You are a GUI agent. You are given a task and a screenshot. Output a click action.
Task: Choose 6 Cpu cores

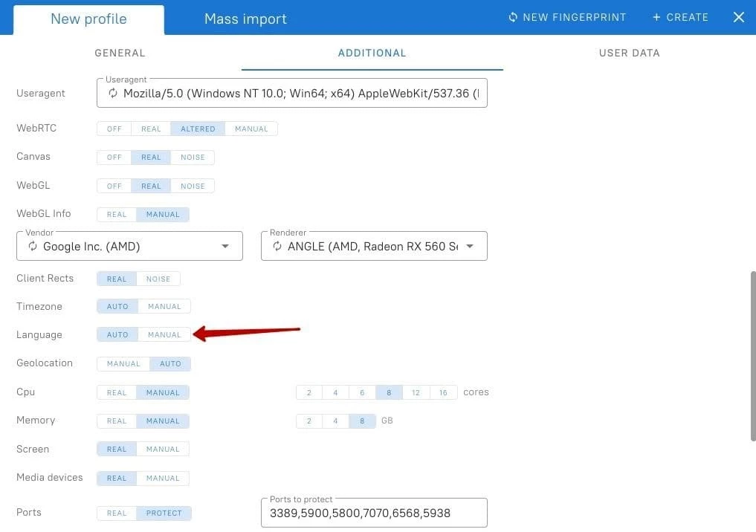(x=362, y=393)
